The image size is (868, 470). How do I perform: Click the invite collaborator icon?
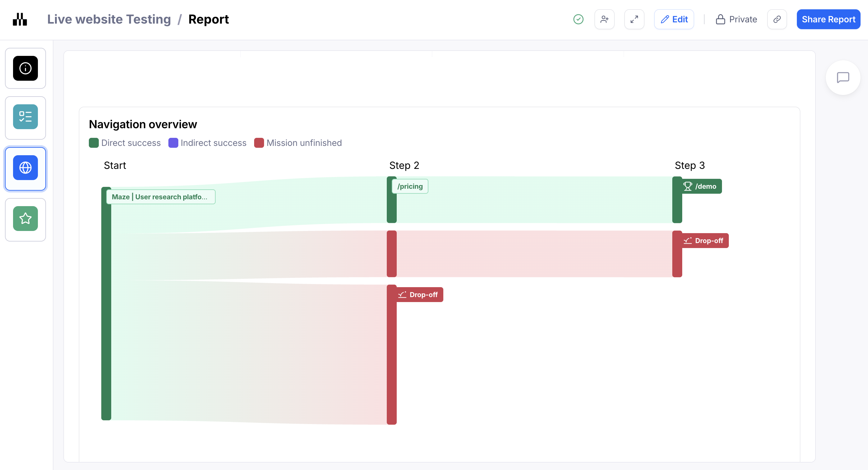(x=604, y=19)
